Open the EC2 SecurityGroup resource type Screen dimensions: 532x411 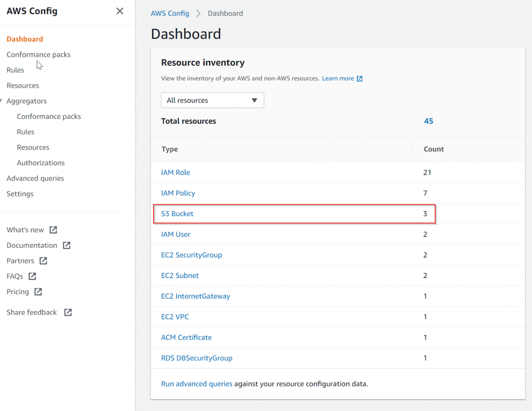(192, 255)
